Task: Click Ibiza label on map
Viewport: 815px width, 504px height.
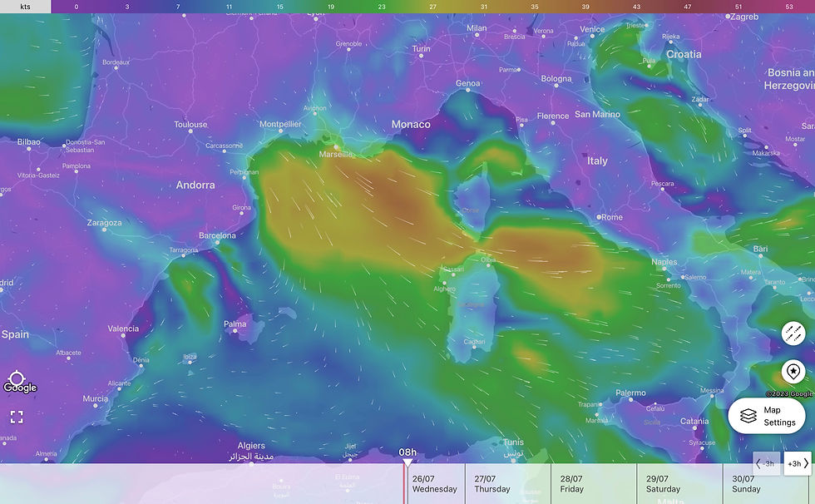Action: pos(190,357)
